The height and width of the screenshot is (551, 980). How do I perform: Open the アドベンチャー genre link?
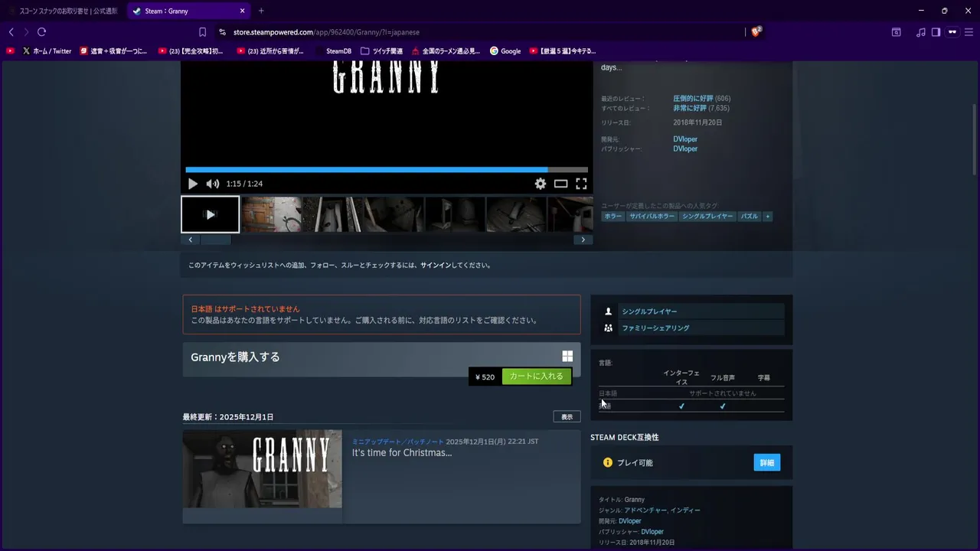[x=645, y=510]
